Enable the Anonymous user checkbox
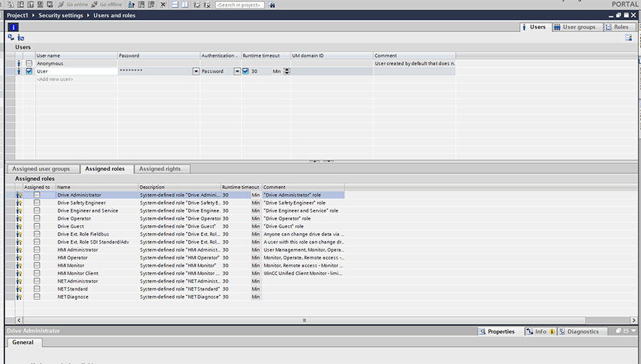The height and width of the screenshot is (364, 641). (29, 63)
